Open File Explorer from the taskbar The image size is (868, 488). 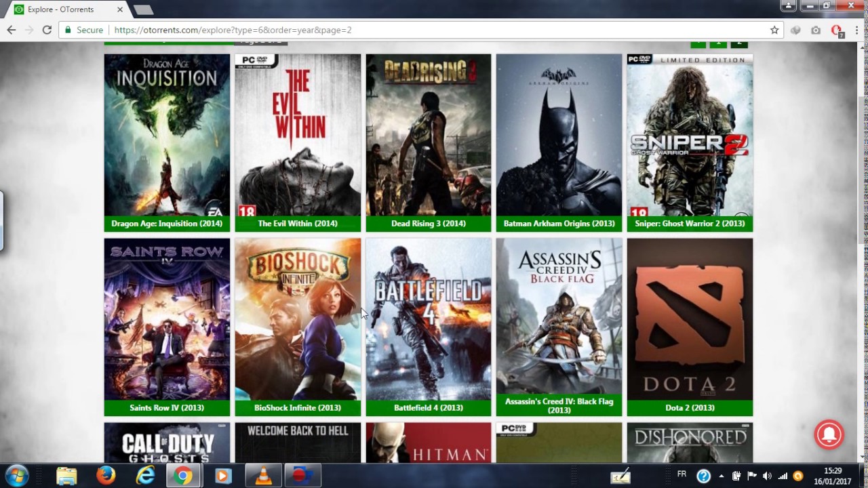[66, 476]
